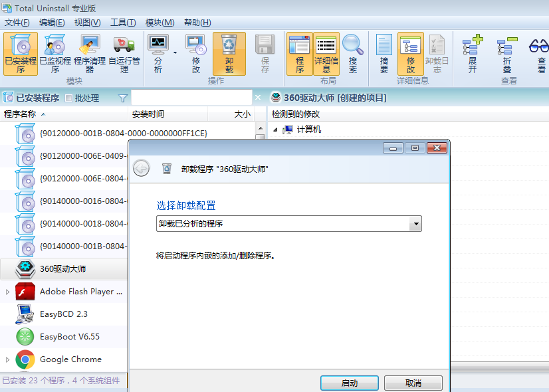This screenshot has width=549, height=392.
Task: Click the 已安装程序 toolbar icon
Action: [21, 53]
